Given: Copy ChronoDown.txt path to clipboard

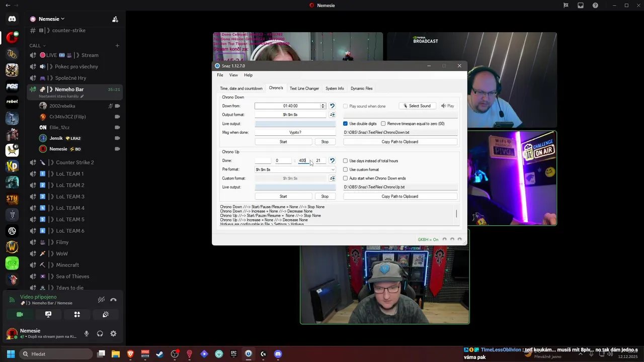Looking at the screenshot, I should 400,142.
